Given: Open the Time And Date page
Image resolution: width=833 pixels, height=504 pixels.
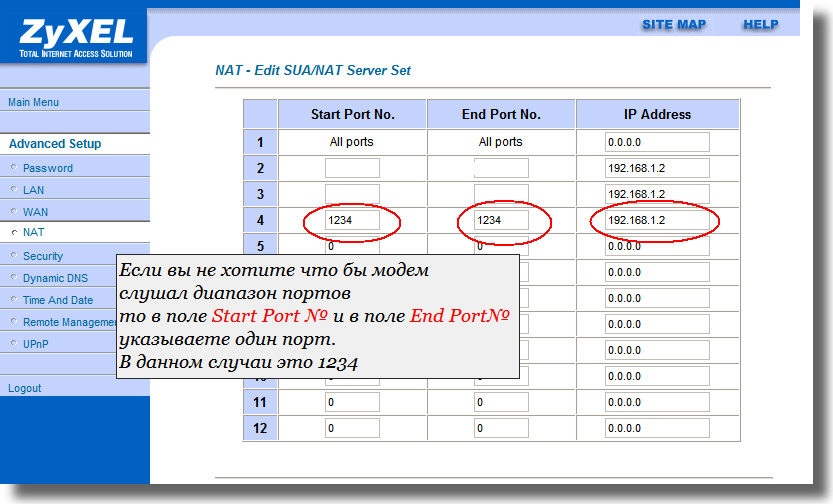Looking at the screenshot, I should pyautogui.click(x=58, y=300).
